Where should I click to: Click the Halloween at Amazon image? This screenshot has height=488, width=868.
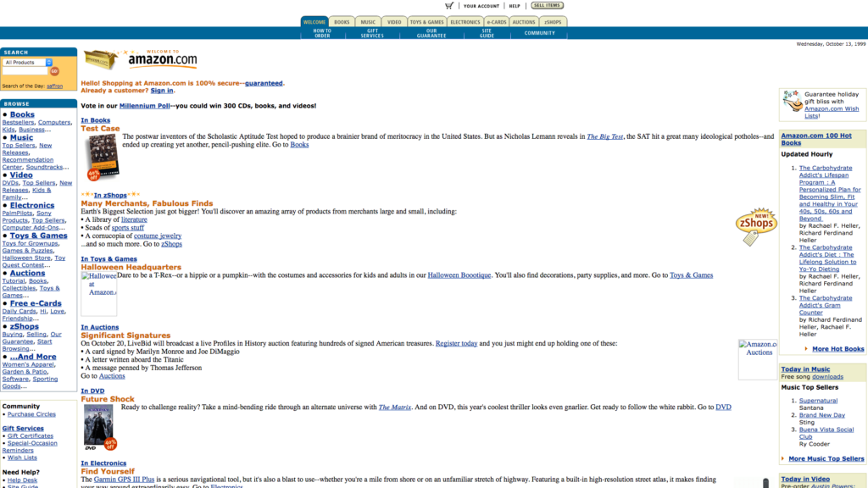(x=99, y=293)
